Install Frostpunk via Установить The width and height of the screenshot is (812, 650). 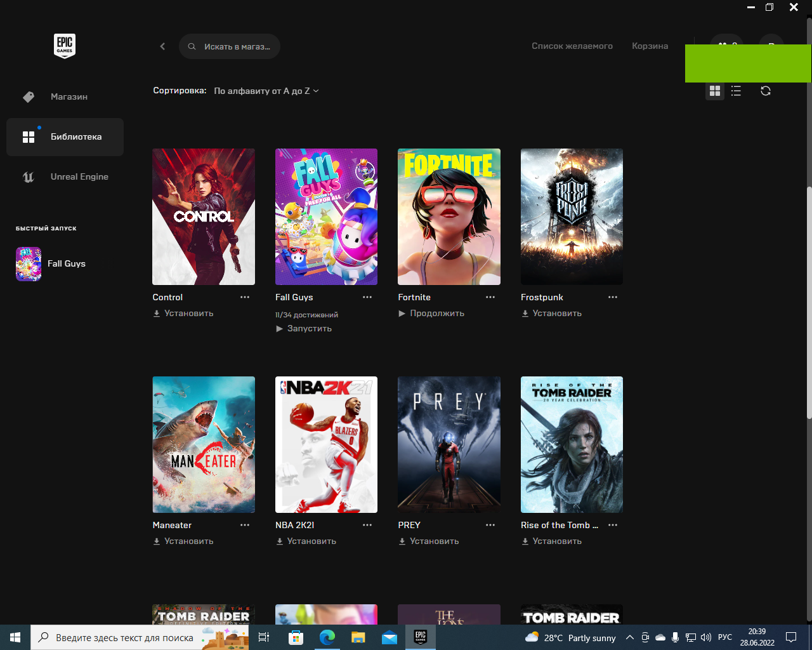click(x=551, y=314)
